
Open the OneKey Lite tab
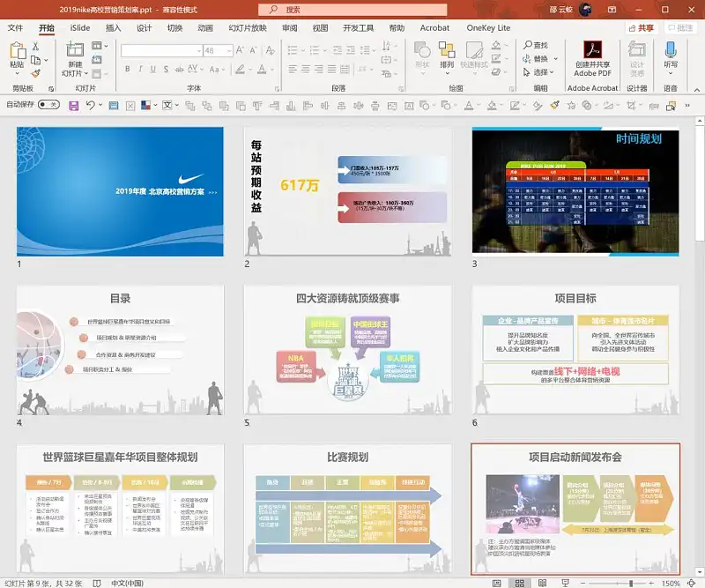[x=488, y=28]
